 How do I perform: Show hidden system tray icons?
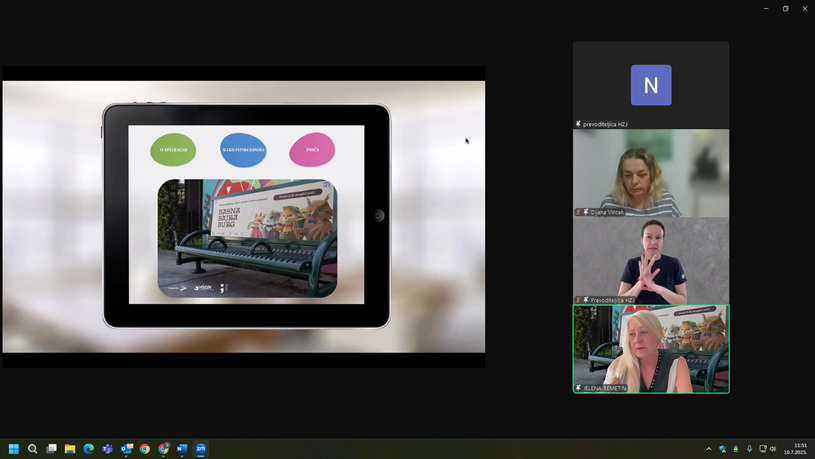pos(709,449)
